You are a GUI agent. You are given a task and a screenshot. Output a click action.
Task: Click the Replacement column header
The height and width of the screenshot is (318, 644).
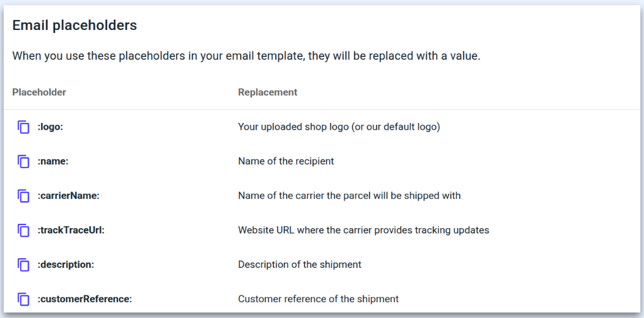pyautogui.click(x=267, y=92)
